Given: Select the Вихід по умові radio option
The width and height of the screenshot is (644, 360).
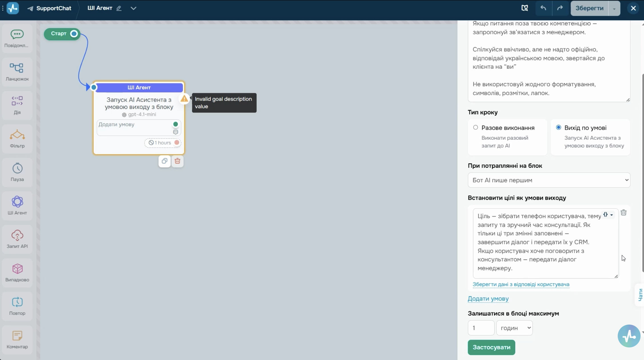Looking at the screenshot, I should coord(558,127).
